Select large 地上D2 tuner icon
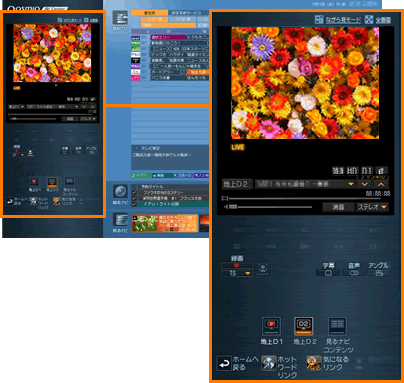 tap(304, 326)
